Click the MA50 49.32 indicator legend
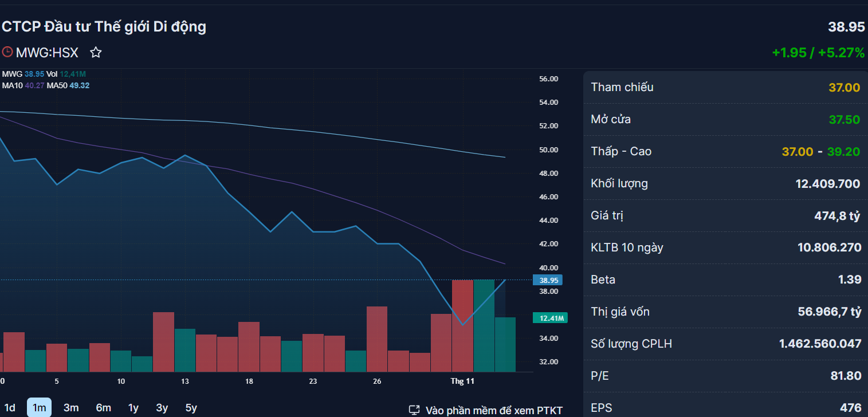This screenshot has width=868, height=417. click(x=68, y=85)
